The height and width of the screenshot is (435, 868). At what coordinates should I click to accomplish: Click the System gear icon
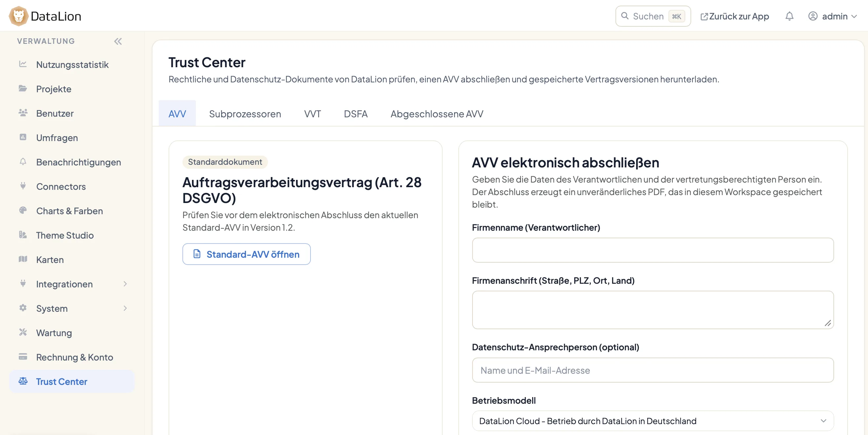[x=23, y=308]
